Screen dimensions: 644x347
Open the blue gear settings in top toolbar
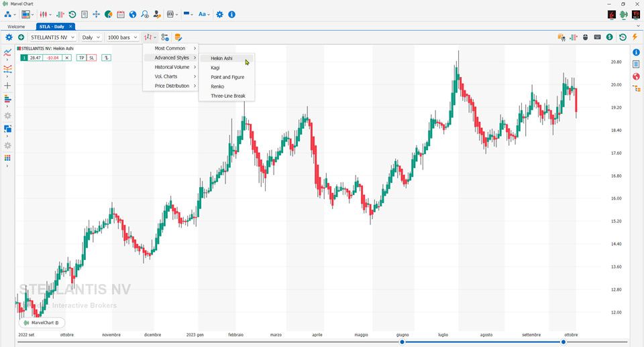tap(220, 14)
